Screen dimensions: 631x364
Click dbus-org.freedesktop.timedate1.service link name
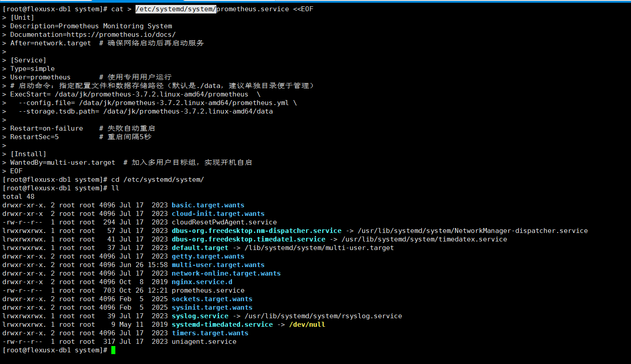(x=249, y=239)
